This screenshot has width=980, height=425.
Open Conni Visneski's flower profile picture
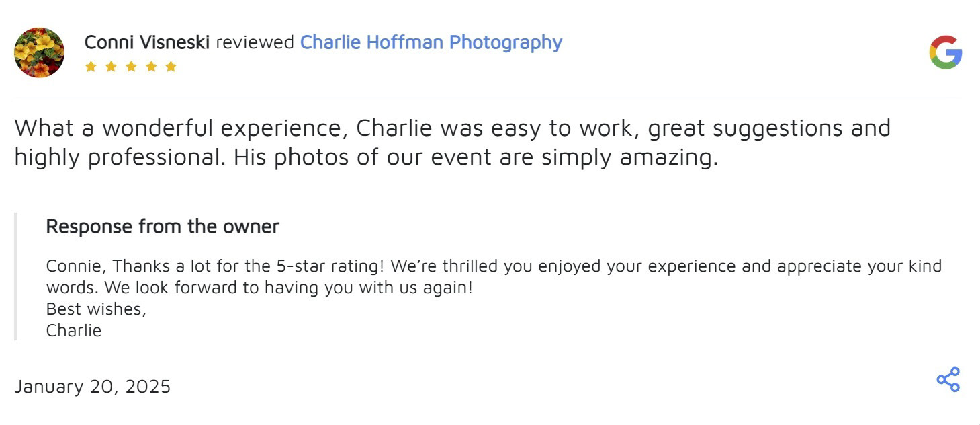39,52
